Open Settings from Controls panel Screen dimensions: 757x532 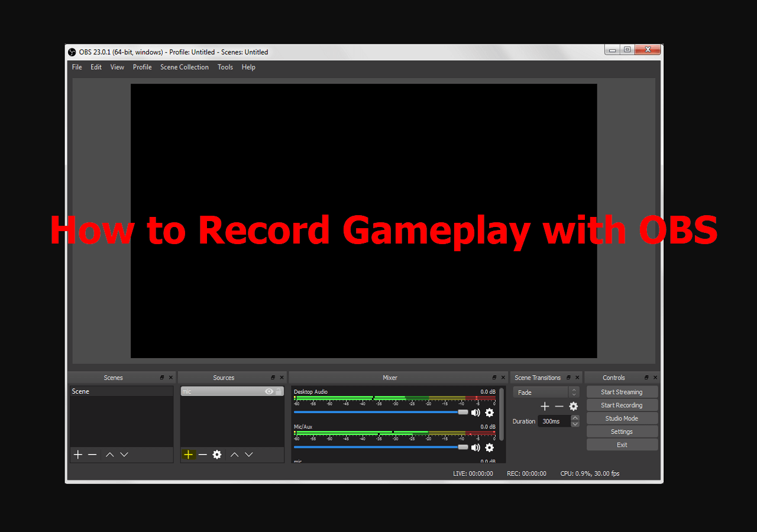(622, 432)
